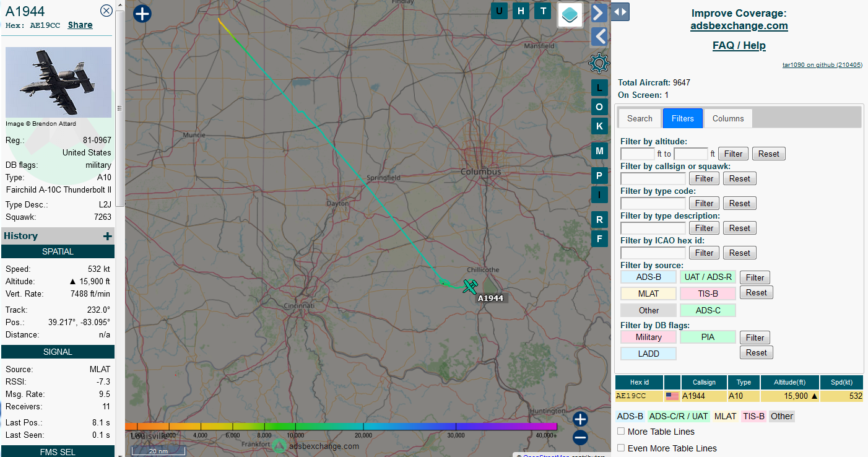Toggle the K map button
Viewport: 868px width, 457px height.
click(599, 126)
